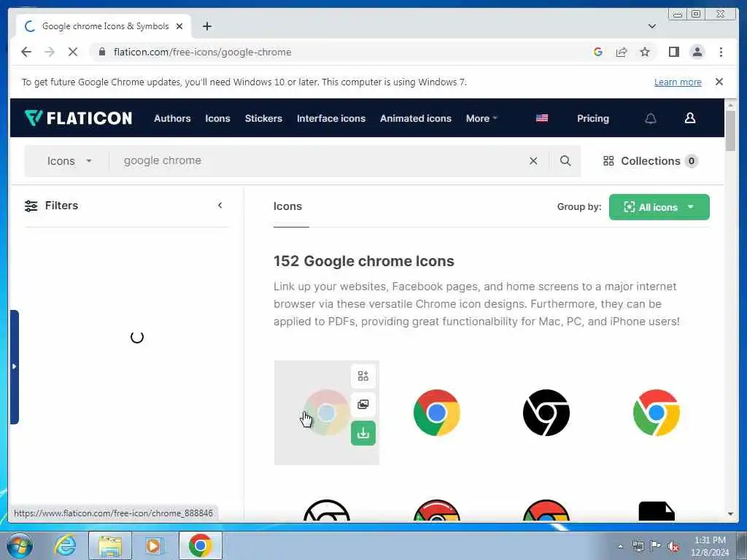This screenshot has width=747, height=560.
Task: Click the share page icon in address bar
Action: coord(622,52)
